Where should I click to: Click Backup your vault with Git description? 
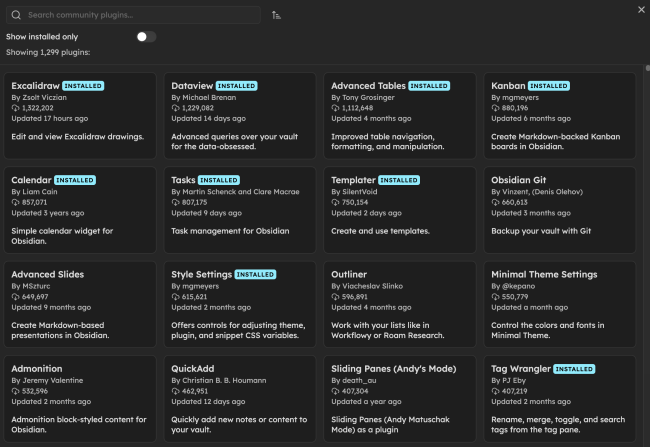[x=541, y=231]
